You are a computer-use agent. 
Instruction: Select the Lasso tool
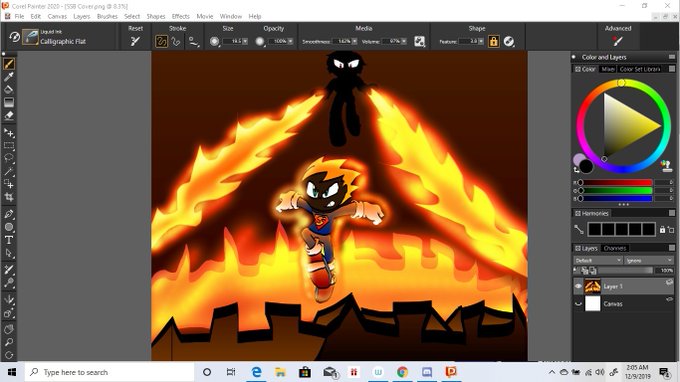point(9,159)
